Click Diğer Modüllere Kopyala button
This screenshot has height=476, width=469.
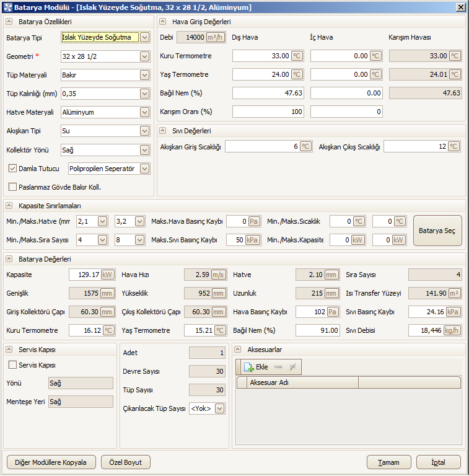pyautogui.click(x=51, y=462)
